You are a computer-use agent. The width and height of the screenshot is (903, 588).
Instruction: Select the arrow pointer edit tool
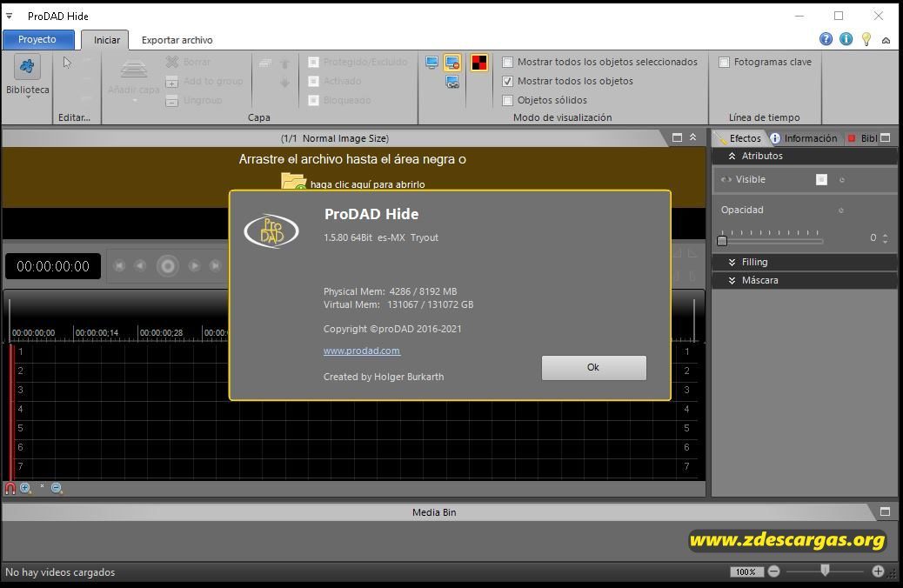coord(67,63)
